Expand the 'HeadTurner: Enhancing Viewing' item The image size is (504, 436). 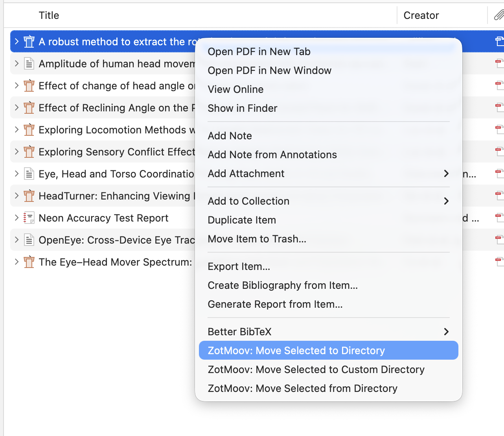[x=17, y=196]
